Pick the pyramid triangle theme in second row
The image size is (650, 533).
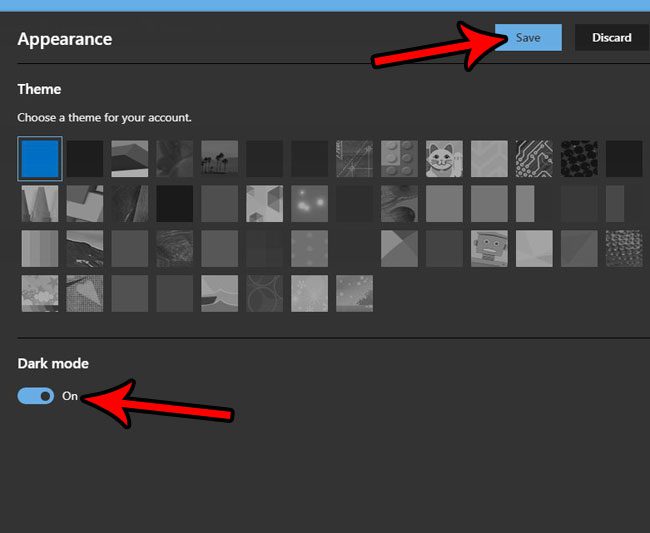point(40,203)
